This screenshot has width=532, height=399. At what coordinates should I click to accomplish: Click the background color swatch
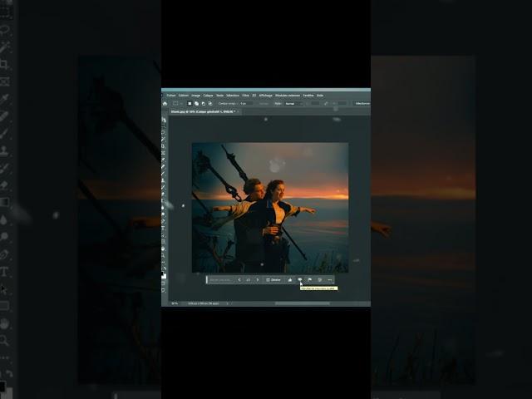click(165, 276)
